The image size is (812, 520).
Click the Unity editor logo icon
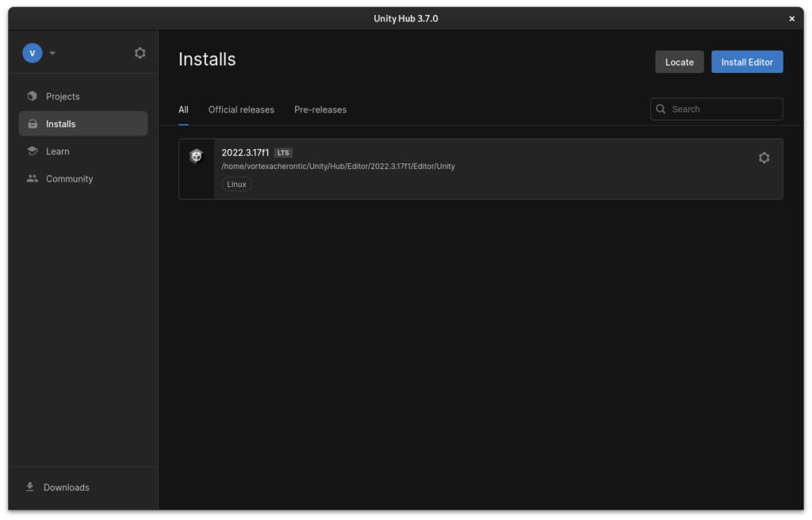[x=197, y=156]
